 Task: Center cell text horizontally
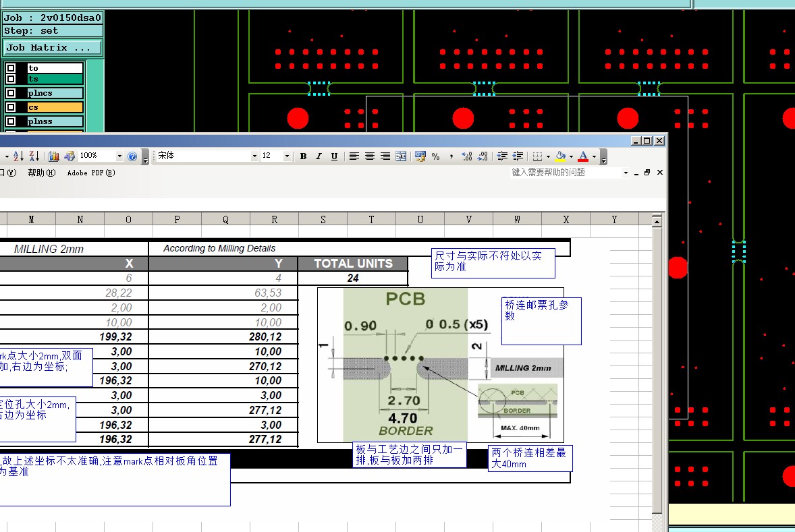370,156
